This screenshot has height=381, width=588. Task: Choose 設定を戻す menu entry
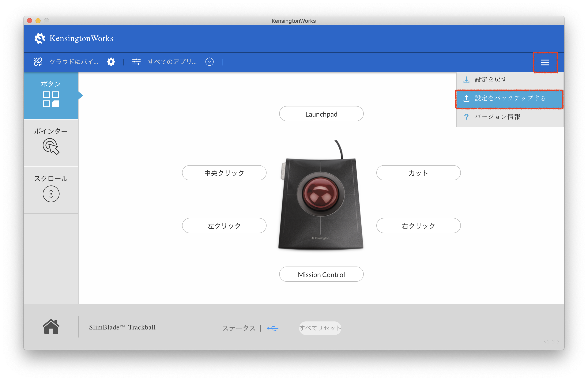(x=510, y=80)
